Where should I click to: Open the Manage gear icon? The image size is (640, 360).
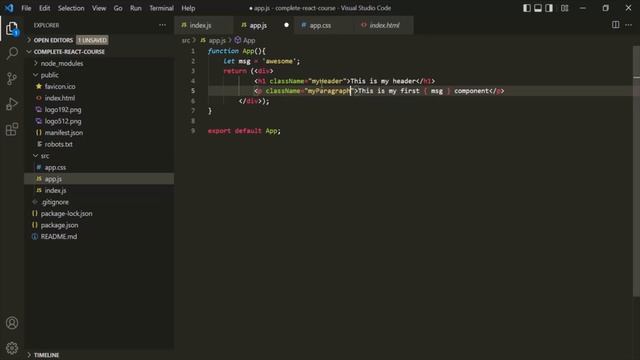tap(12, 348)
